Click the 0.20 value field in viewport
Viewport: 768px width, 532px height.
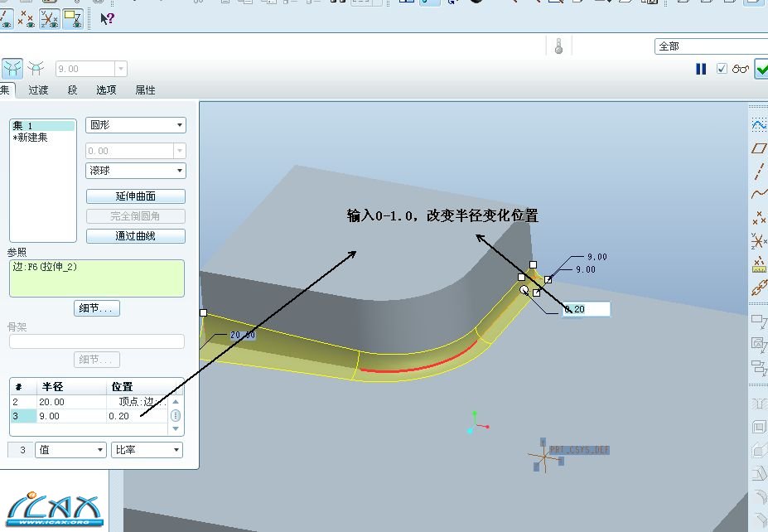pyautogui.click(x=586, y=309)
